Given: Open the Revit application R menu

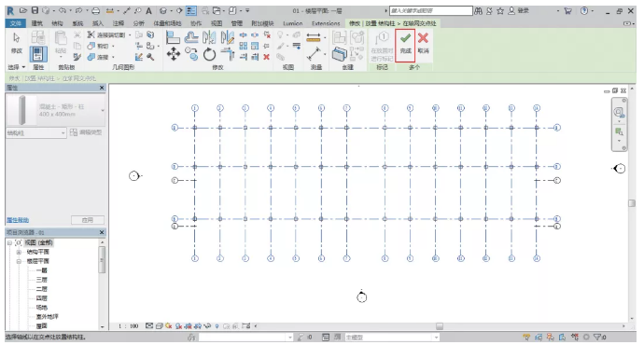Looking at the screenshot, I should (x=10, y=11).
